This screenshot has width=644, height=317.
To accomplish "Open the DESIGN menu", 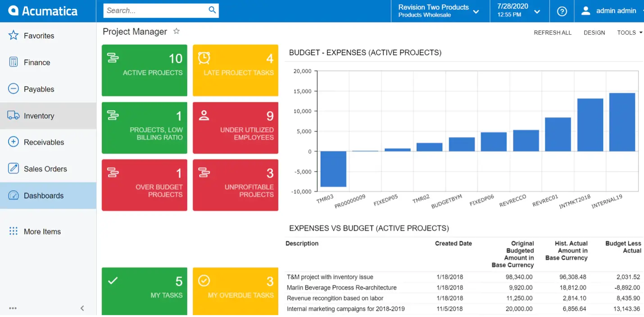I will 594,32.
